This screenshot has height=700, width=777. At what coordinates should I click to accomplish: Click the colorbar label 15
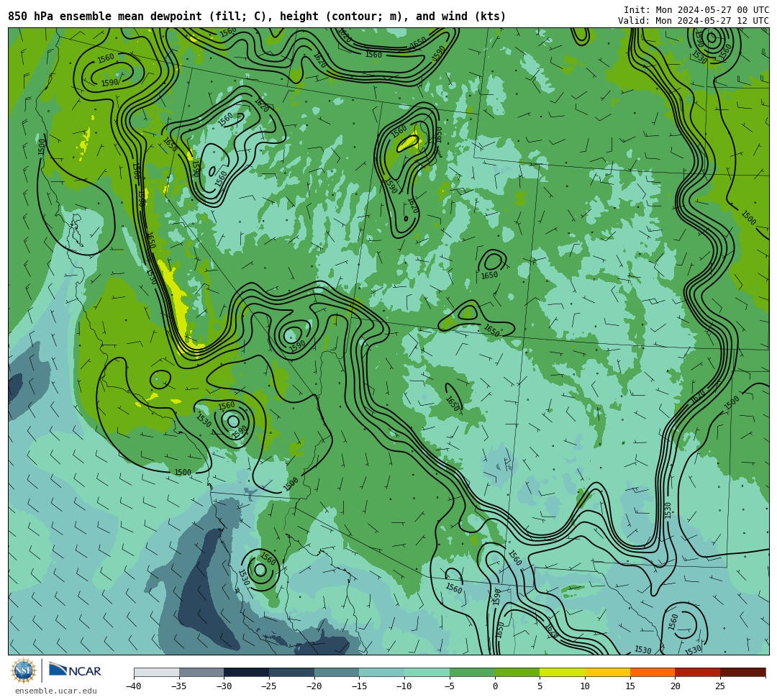coord(630,686)
